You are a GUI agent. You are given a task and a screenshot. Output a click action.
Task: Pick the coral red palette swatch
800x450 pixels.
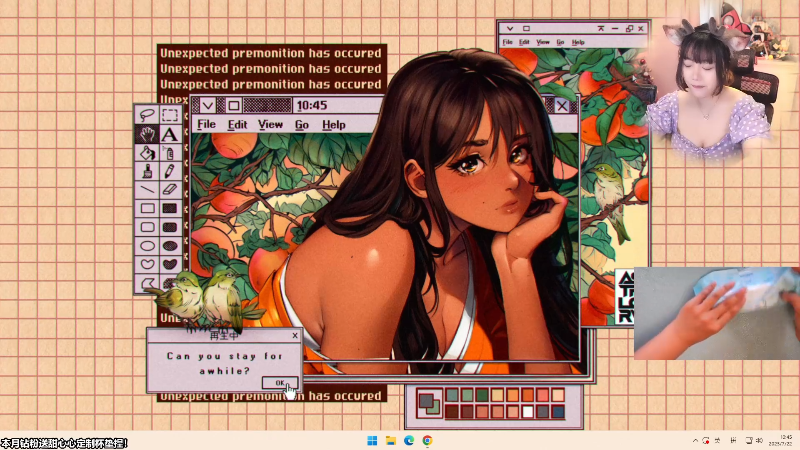click(543, 394)
